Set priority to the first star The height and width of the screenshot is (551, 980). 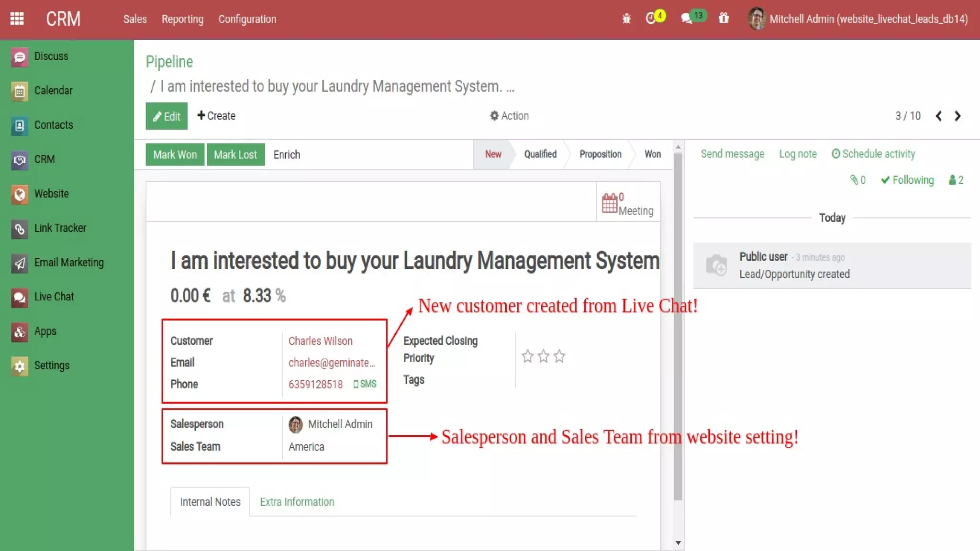coord(527,356)
